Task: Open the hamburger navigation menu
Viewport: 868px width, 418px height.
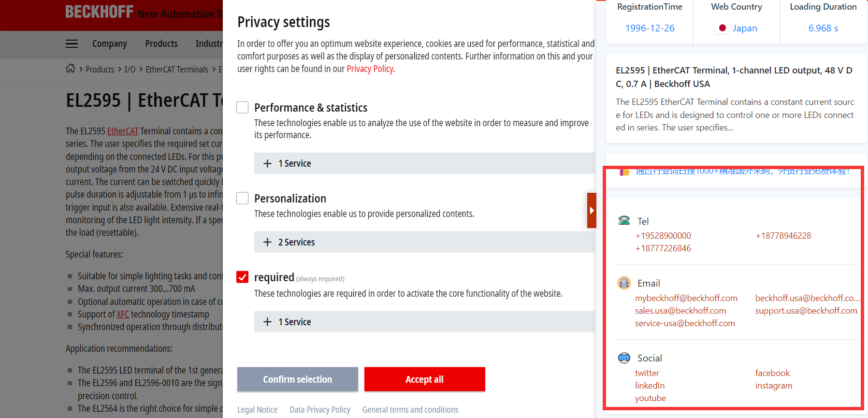Action: coord(72,44)
